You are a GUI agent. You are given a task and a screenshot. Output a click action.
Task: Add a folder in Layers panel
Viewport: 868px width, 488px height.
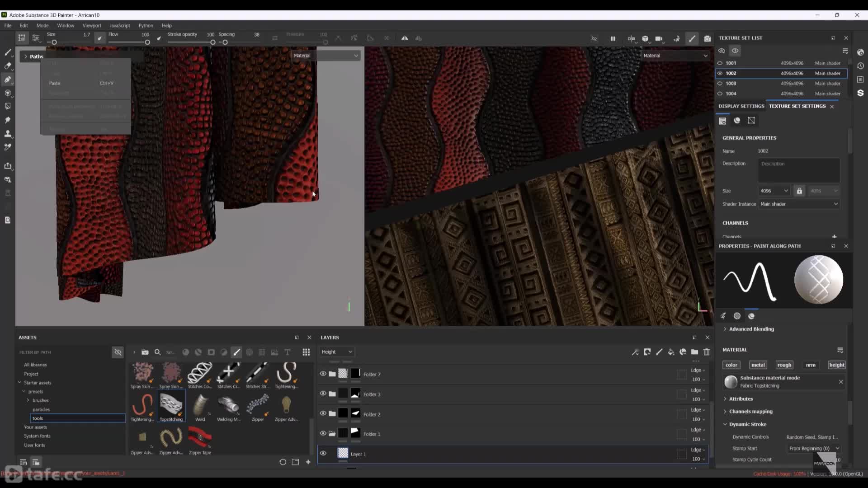coord(695,352)
